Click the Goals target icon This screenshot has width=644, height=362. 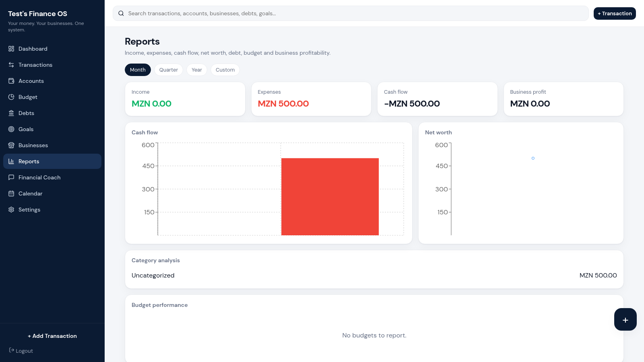pyautogui.click(x=11, y=129)
